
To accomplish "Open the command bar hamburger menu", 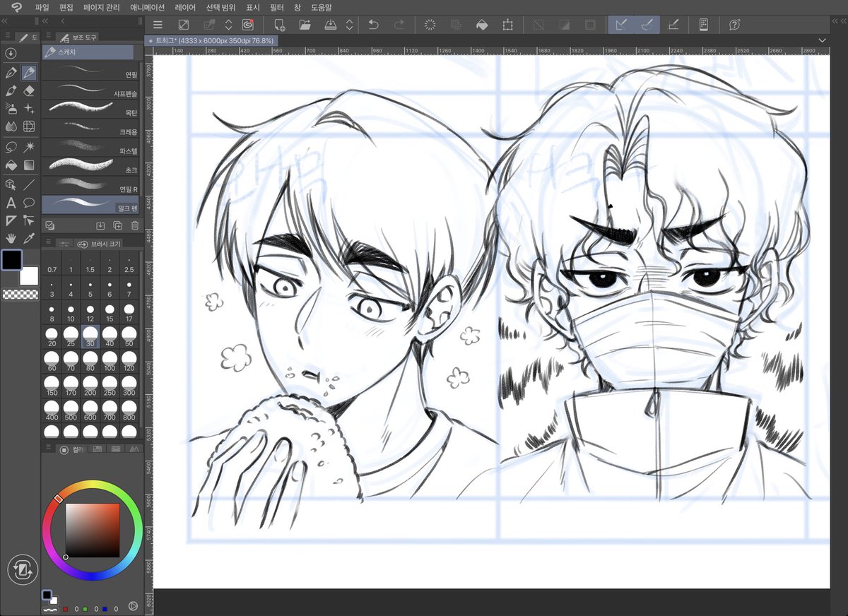I will tap(158, 25).
